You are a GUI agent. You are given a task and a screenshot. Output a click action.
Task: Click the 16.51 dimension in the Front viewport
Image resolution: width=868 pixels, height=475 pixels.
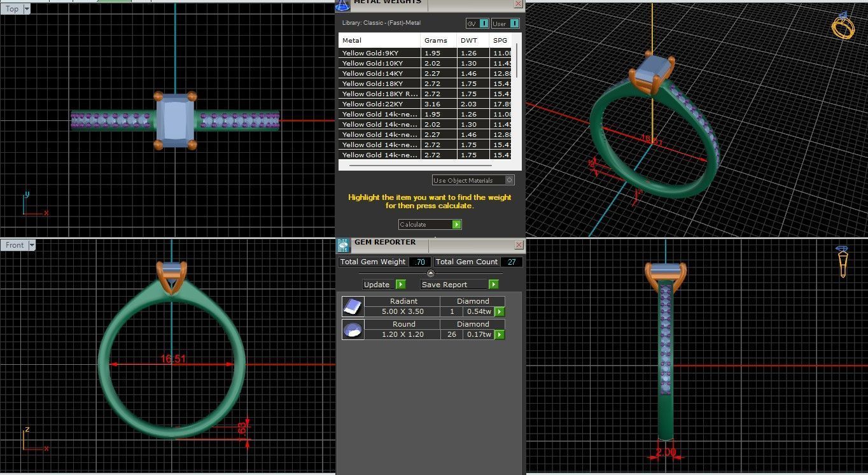coord(172,359)
